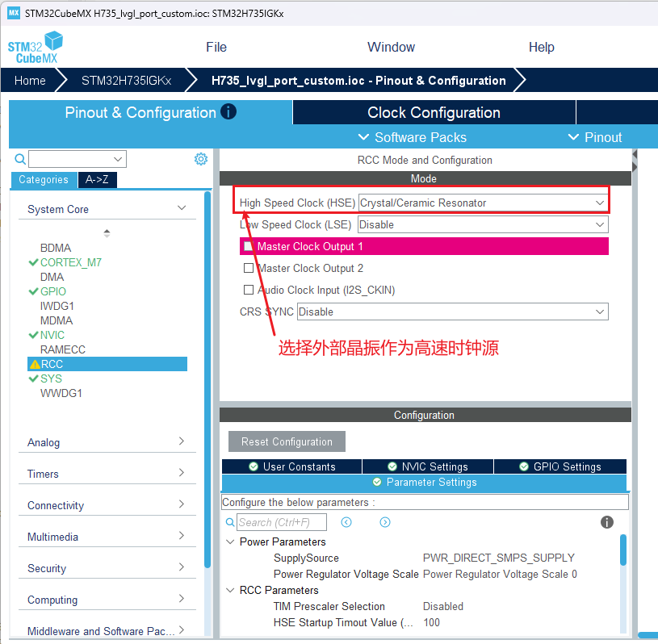Viewport: 658px width, 644px height.
Task: Click the sort arrows above BDMA
Action: click(107, 233)
